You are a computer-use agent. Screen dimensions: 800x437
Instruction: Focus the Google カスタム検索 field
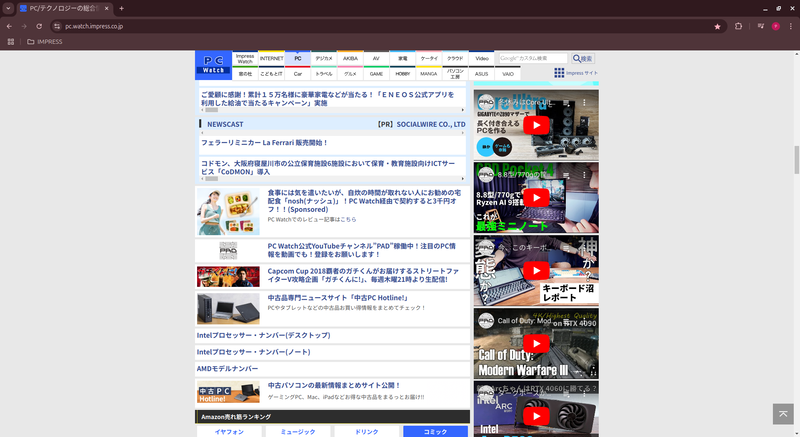pos(533,59)
